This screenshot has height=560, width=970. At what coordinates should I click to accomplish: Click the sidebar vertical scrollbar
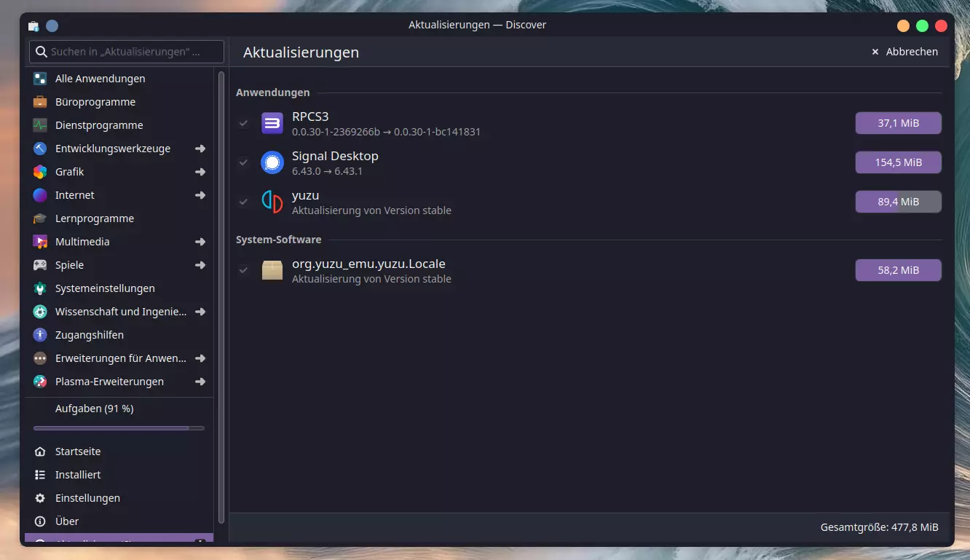coord(221,297)
